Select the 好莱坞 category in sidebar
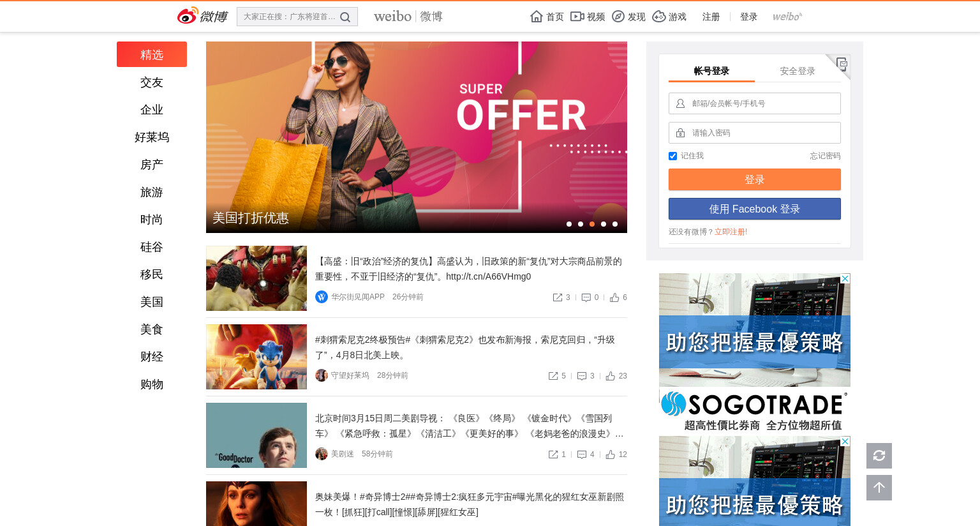 [152, 137]
